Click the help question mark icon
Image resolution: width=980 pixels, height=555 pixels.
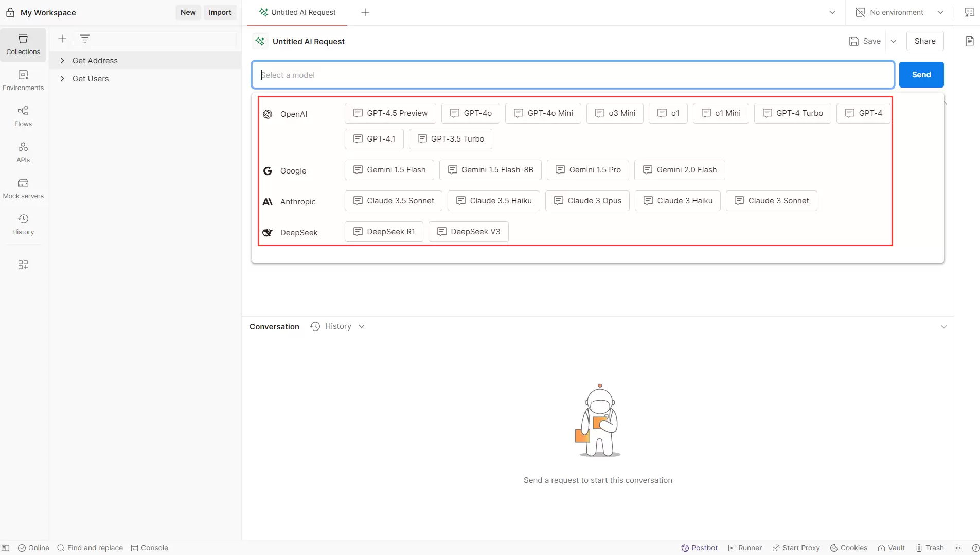(x=976, y=548)
